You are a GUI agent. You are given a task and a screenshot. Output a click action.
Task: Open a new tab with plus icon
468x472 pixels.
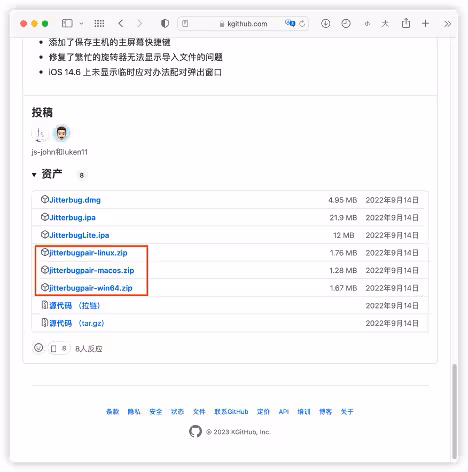click(x=425, y=23)
